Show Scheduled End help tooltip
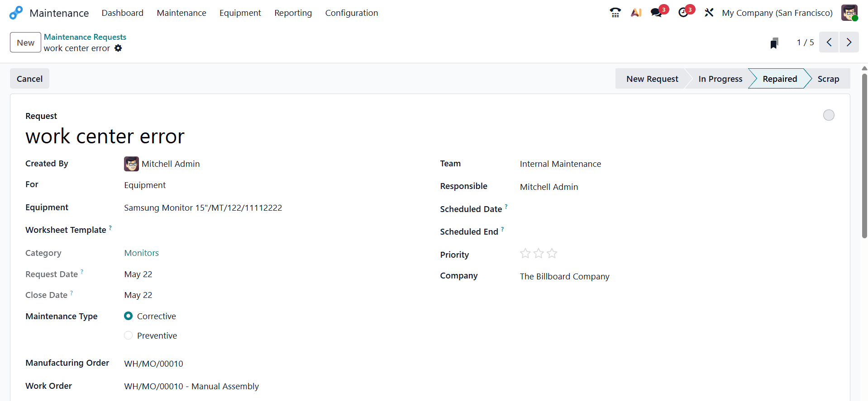 (502, 229)
